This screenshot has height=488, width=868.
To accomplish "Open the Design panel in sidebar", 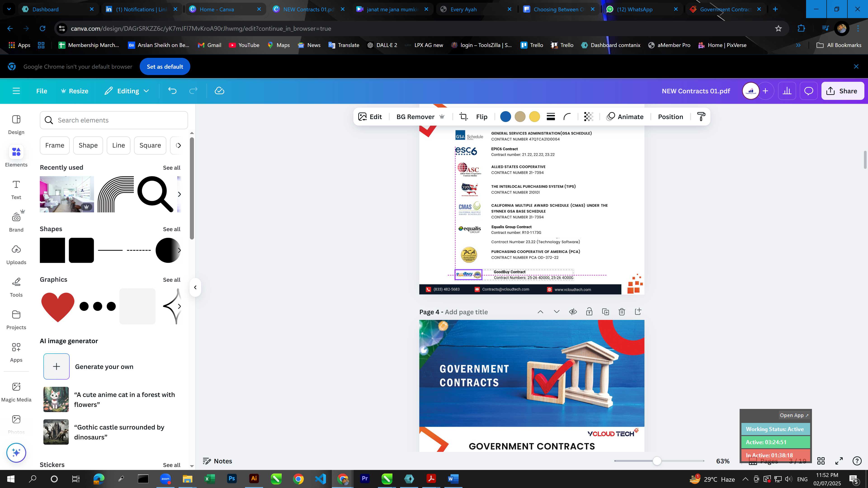I will pos(16,125).
